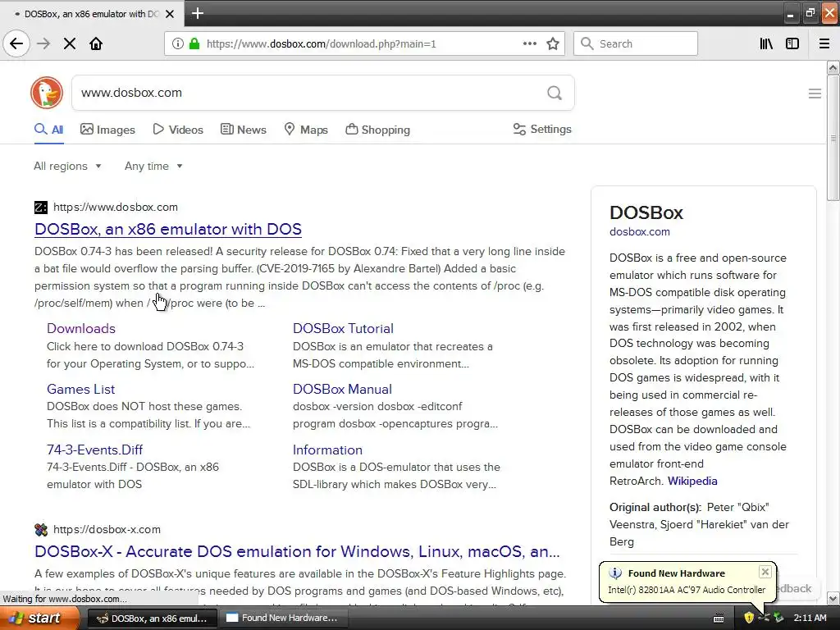Click the scrollbar down arrow
The height and width of the screenshot is (630, 840).
833,598
